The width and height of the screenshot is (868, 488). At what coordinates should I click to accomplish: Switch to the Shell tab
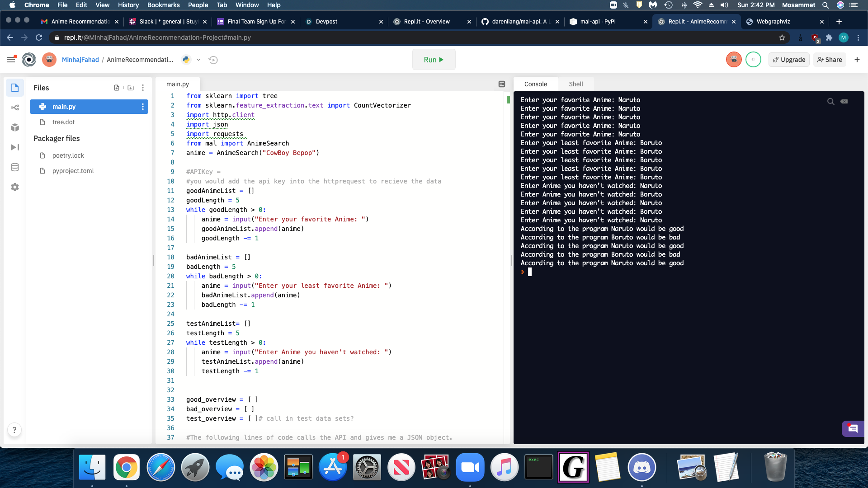click(576, 84)
